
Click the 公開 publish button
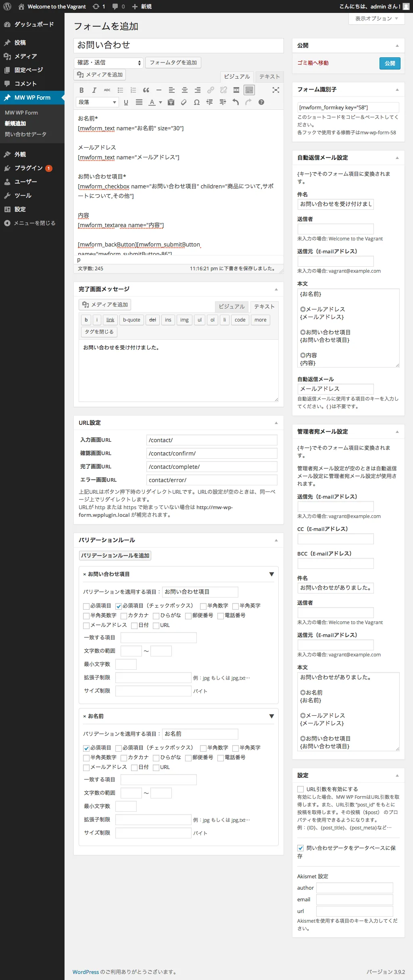pyautogui.click(x=390, y=63)
